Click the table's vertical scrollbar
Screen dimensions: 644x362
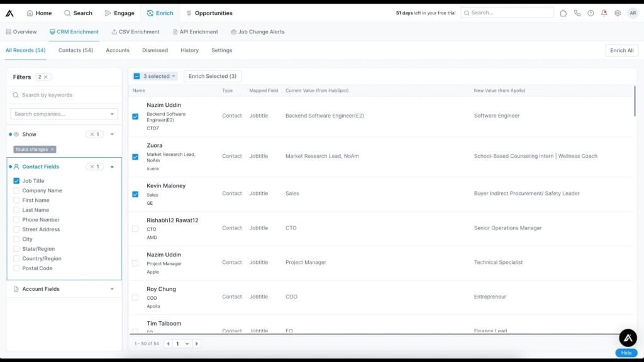click(635, 101)
